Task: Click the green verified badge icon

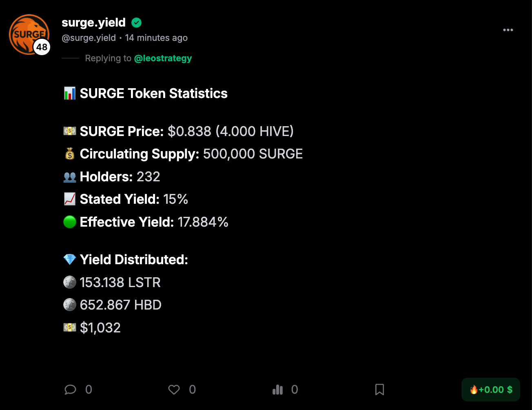Action: (x=137, y=23)
